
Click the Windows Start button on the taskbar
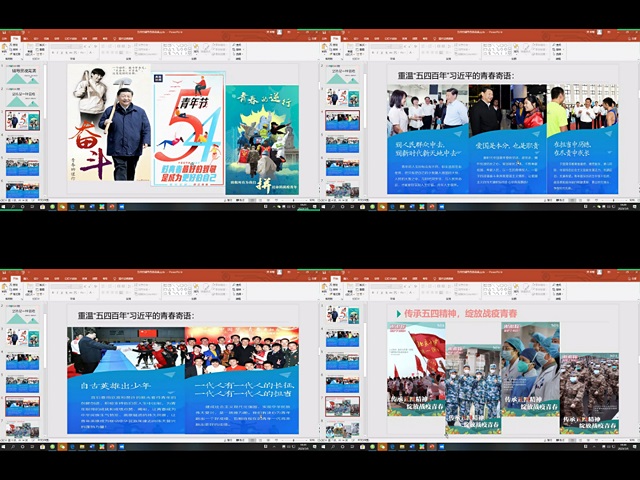[x=4, y=208]
